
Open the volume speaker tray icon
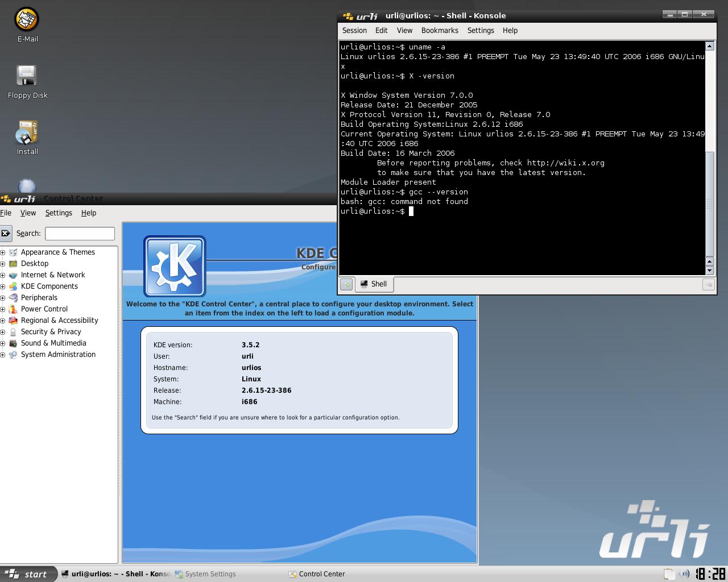click(684, 574)
